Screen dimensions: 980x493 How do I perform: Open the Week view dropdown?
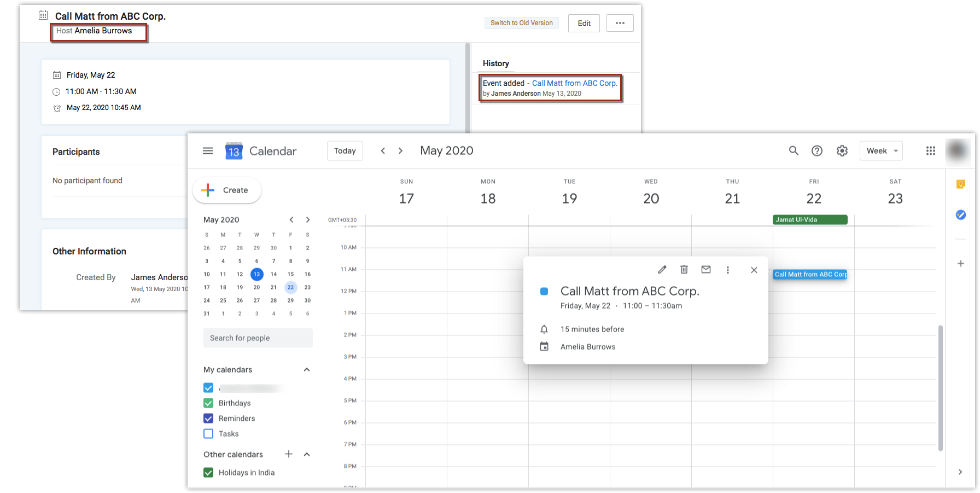pyautogui.click(x=881, y=151)
